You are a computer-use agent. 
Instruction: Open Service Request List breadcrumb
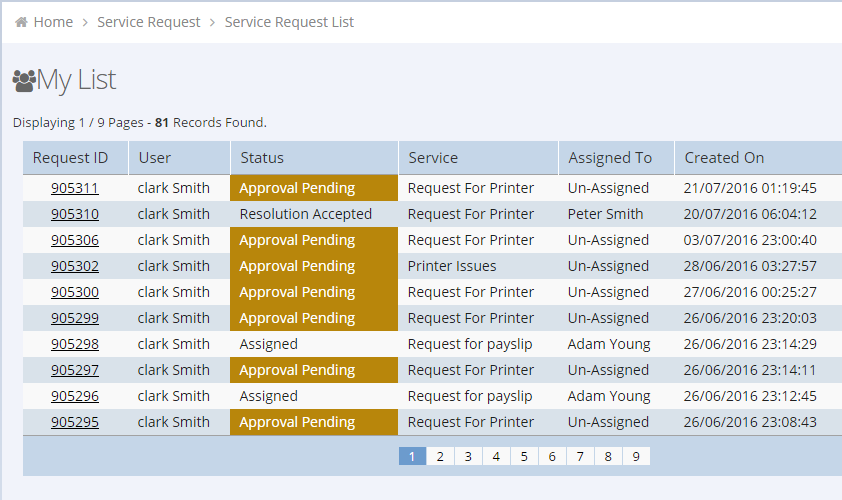click(289, 22)
